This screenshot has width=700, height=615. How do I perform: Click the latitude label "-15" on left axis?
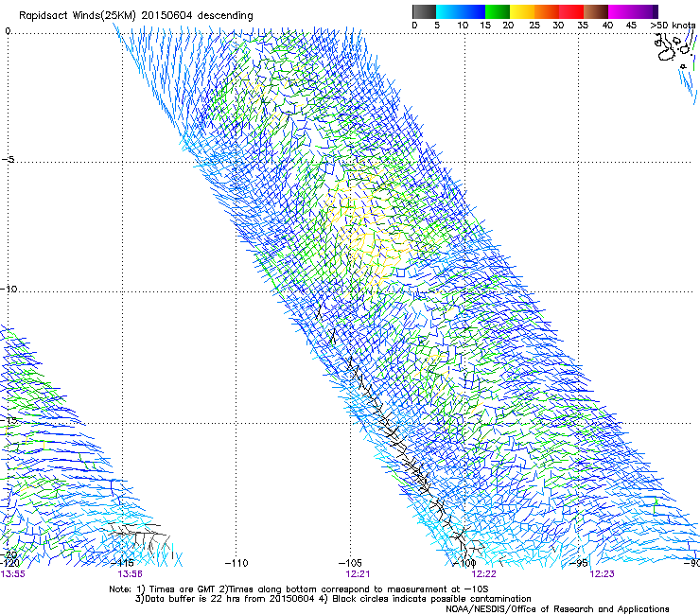(9, 420)
